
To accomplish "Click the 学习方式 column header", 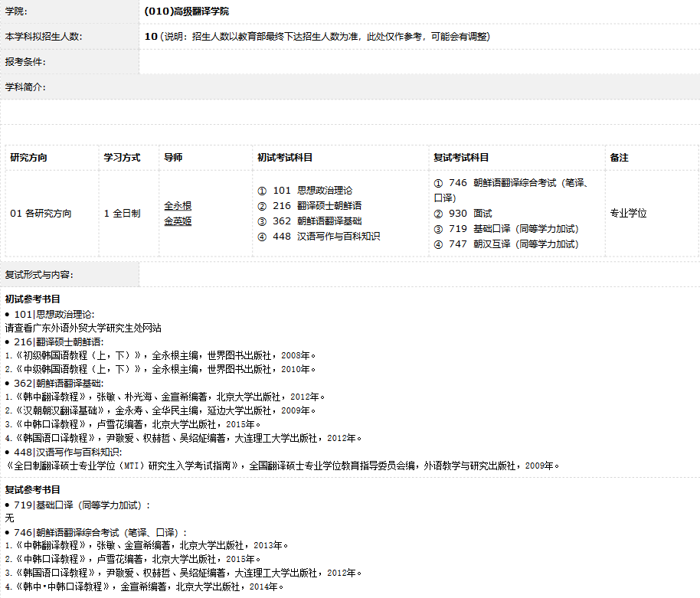I will pos(123,158).
